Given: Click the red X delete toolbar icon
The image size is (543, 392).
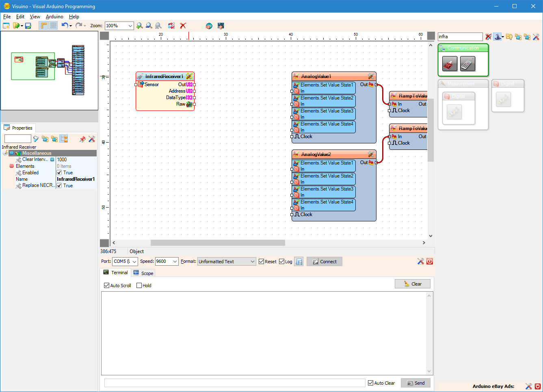Looking at the screenshot, I should pos(182,25).
